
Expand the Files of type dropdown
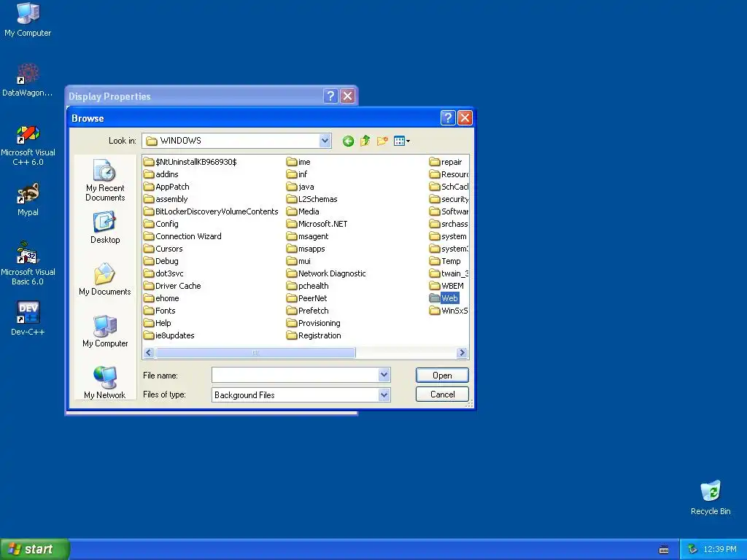pyautogui.click(x=384, y=394)
